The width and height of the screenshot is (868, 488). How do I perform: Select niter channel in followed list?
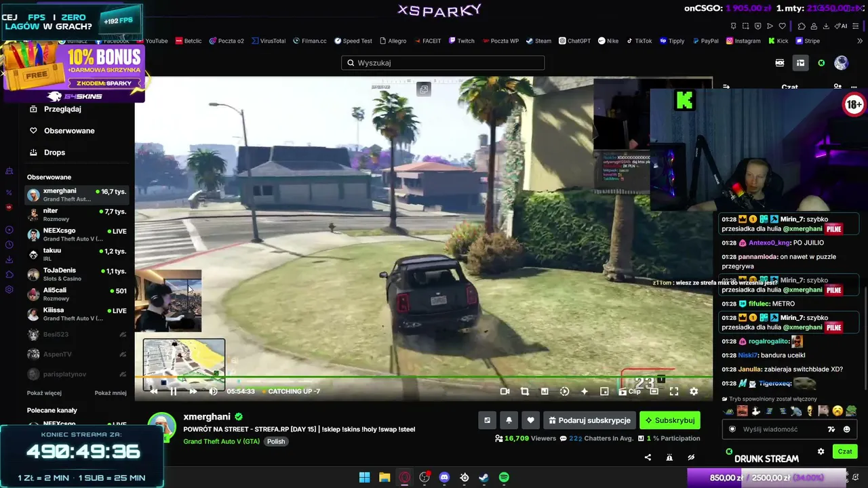tap(77, 215)
